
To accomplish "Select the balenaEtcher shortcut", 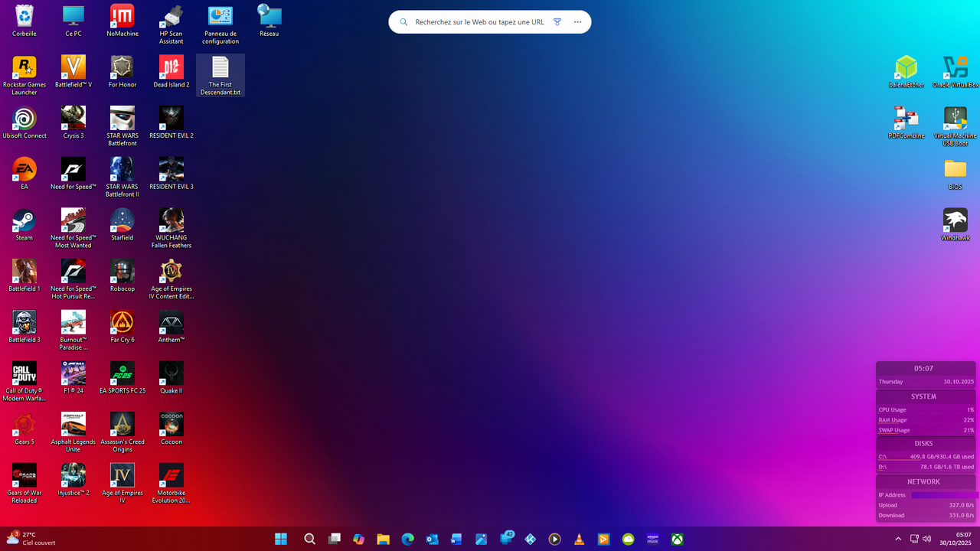I will [906, 72].
